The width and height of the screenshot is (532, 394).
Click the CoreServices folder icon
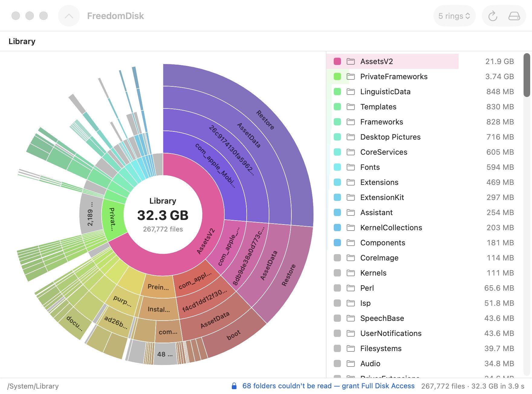pyautogui.click(x=351, y=152)
